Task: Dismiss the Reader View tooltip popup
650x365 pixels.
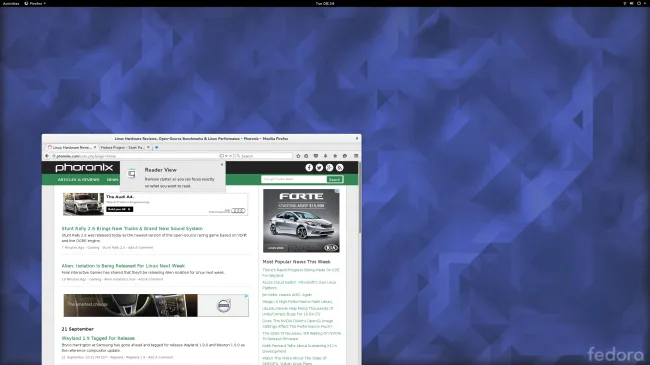Action: coord(222,165)
